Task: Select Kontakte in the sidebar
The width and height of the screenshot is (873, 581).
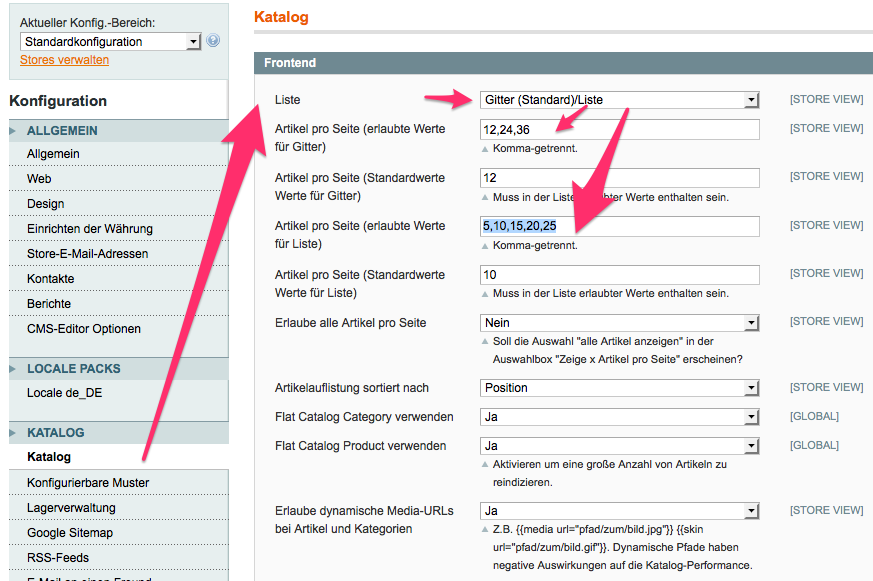Action: pos(51,279)
